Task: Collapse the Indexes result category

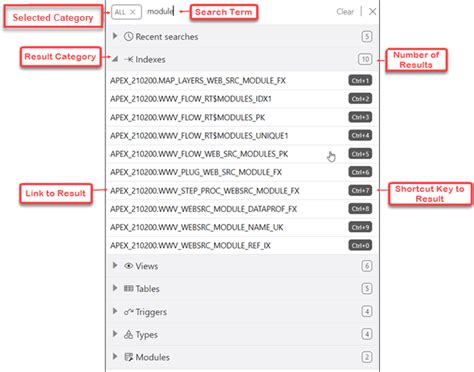Action: 115,59
